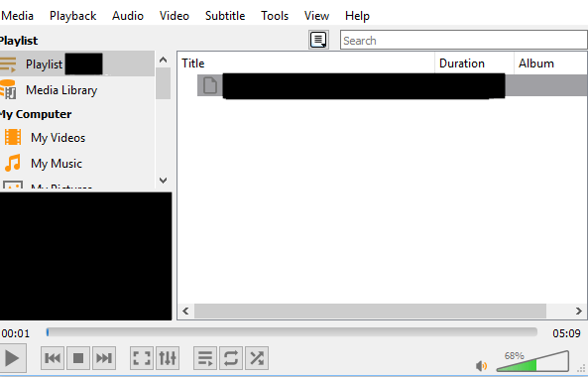The height and width of the screenshot is (377, 588).
Task: Click the Play button
Action: (x=12, y=358)
